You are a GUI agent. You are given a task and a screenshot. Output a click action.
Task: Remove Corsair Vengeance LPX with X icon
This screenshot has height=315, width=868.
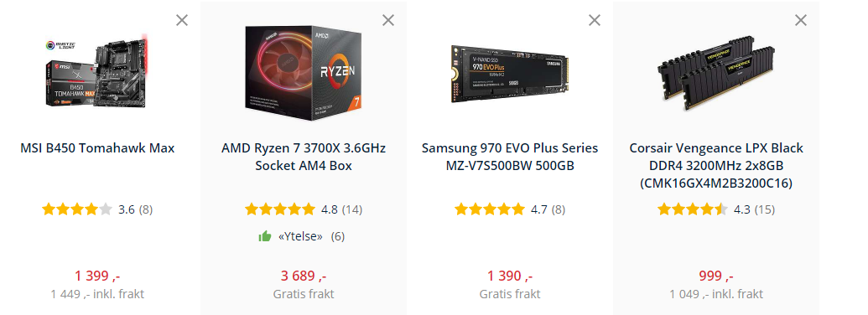click(800, 20)
